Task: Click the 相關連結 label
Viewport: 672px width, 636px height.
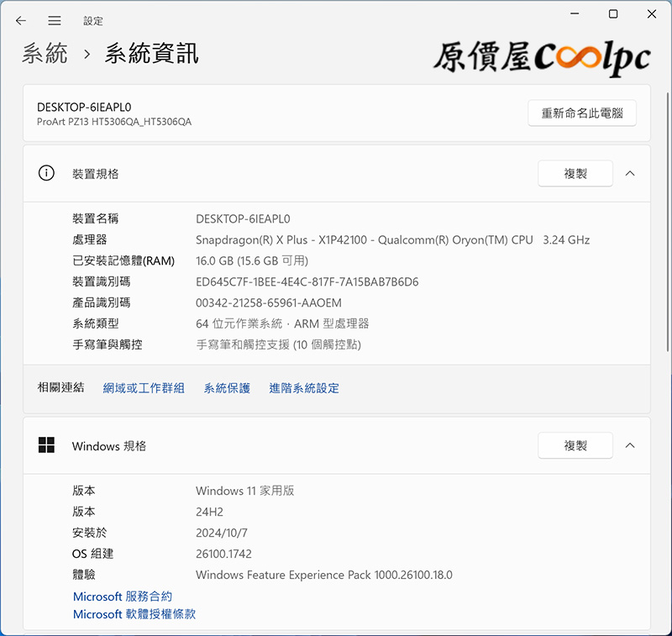Action: [60, 387]
